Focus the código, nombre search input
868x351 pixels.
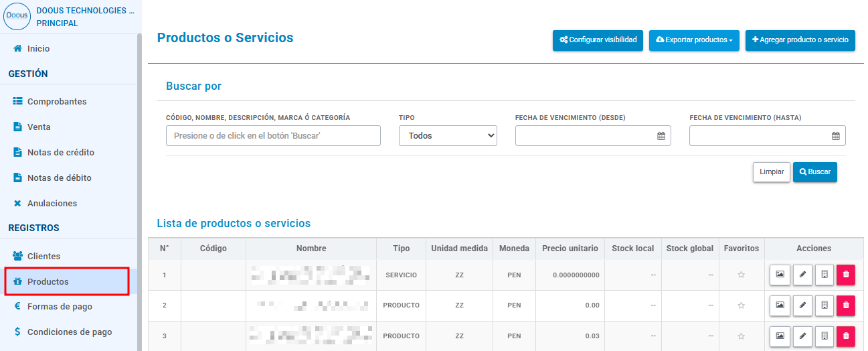(273, 135)
